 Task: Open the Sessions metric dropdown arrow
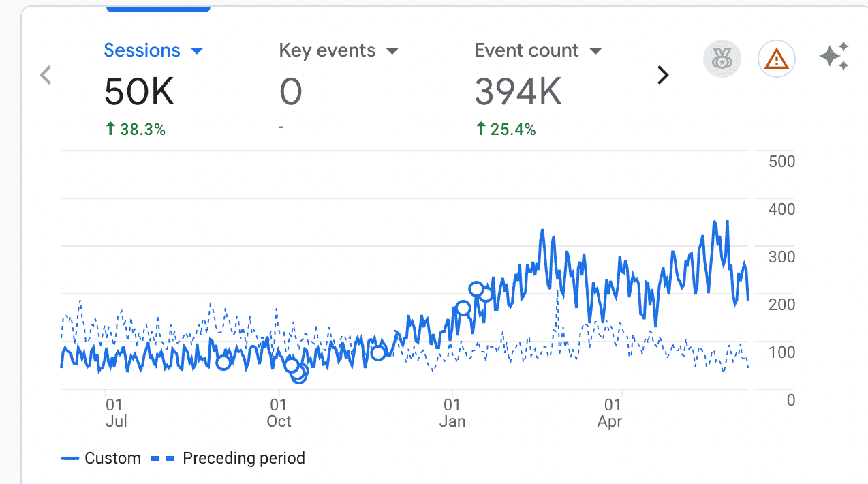pos(197,51)
